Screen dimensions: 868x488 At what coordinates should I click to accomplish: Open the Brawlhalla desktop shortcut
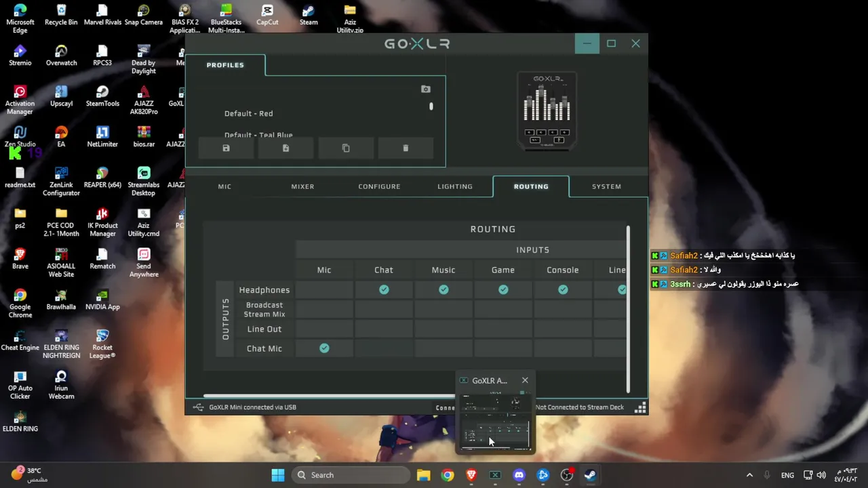pyautogui.click(x=61, y=300)
